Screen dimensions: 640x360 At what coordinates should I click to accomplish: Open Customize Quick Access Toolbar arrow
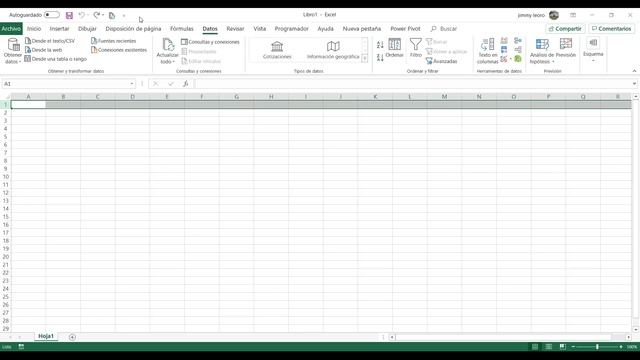(x=124, y=16)
